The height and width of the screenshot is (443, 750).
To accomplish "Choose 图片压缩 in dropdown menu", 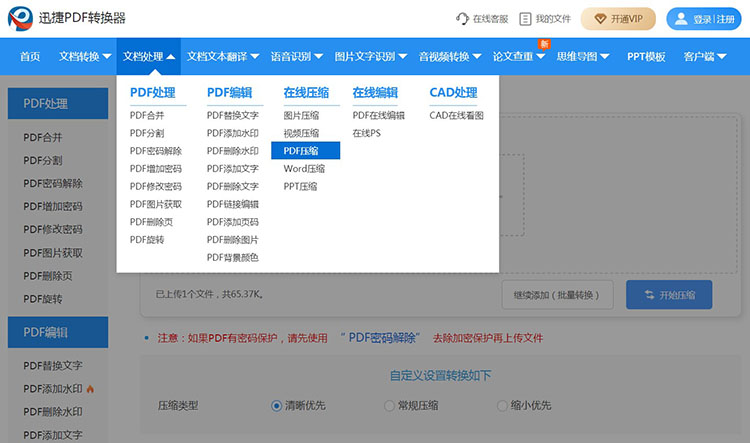I will tap(301, 115).
